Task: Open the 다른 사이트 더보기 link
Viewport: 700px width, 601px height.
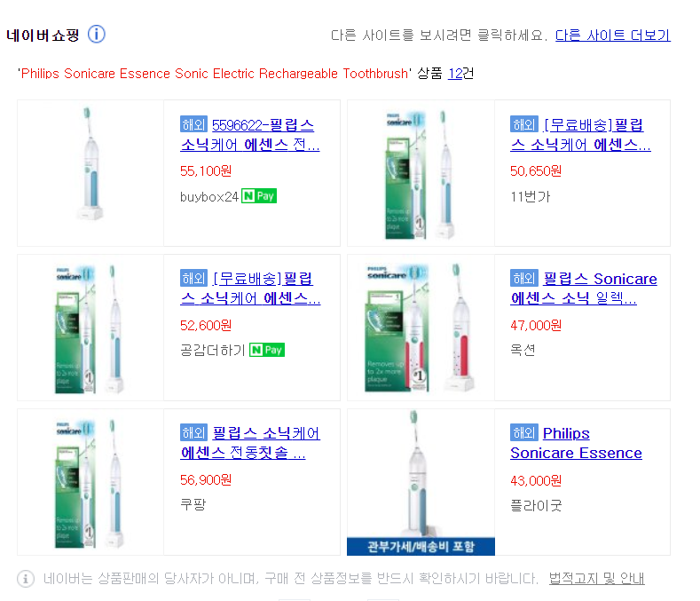Action: coord(612,36)
